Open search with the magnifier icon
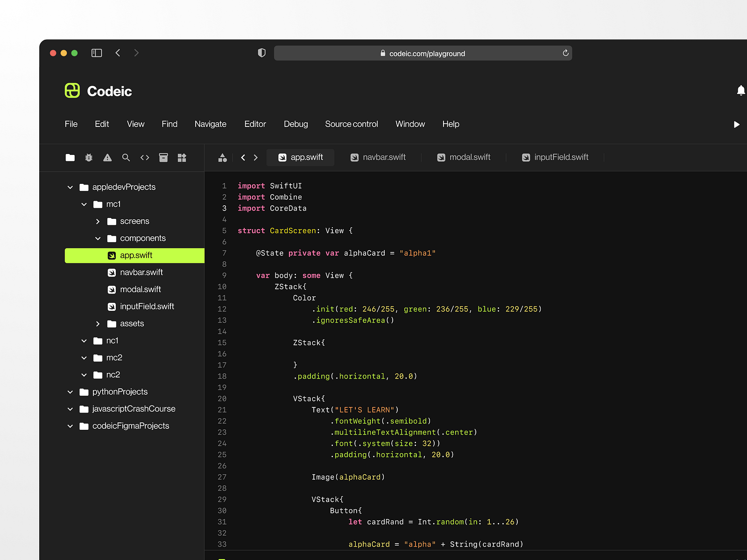The image size is (747, 560). [126, 158]
